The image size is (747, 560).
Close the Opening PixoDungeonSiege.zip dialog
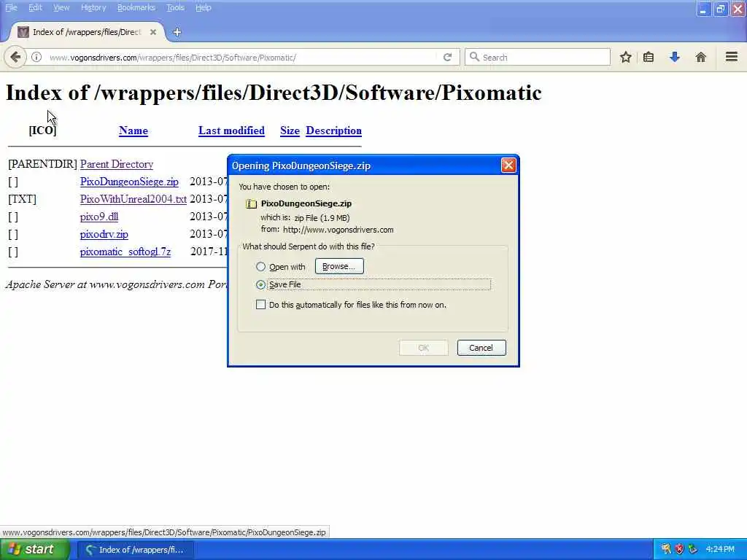point(508,166)
